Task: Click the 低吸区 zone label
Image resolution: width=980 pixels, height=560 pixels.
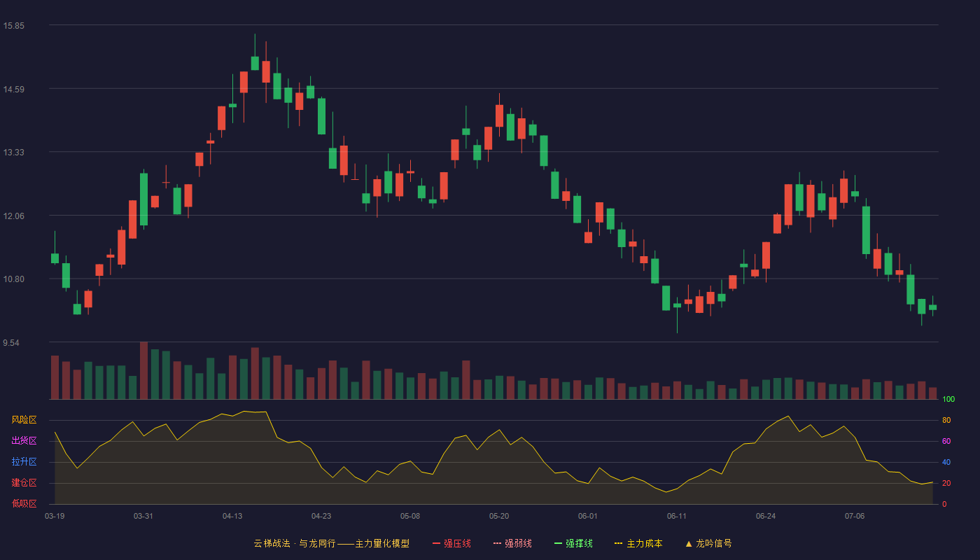Action: 24,504
